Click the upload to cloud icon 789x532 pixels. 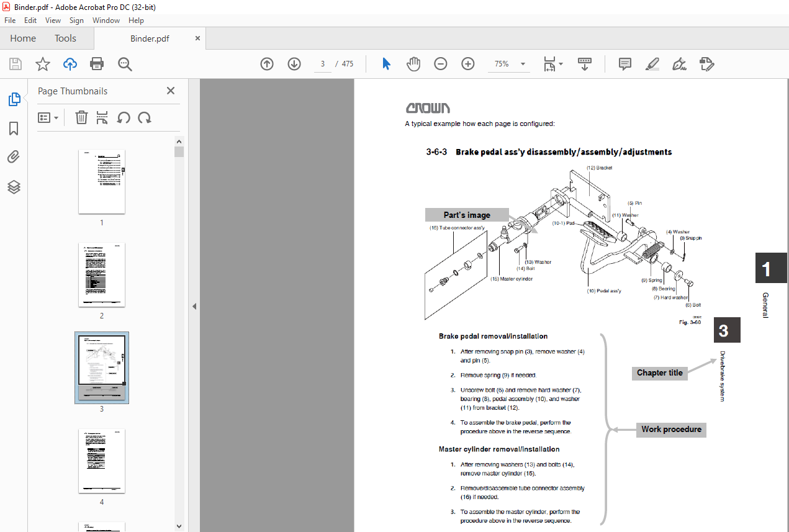(x=70, y=64)
